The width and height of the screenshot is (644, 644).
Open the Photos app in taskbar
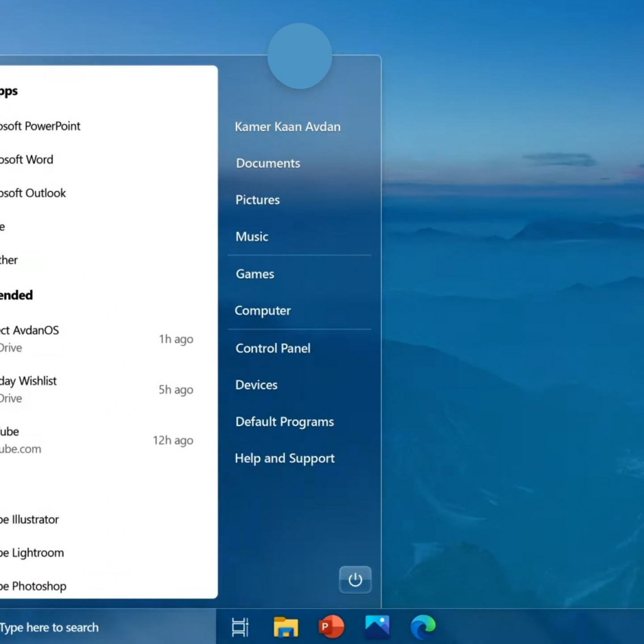point(377,627)
